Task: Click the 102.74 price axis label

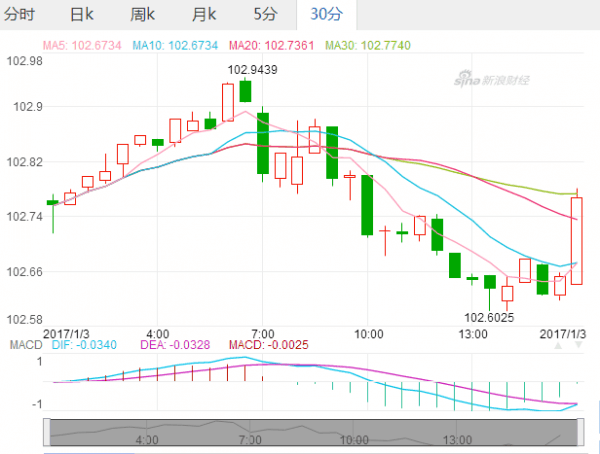Action: click(25, 217)
